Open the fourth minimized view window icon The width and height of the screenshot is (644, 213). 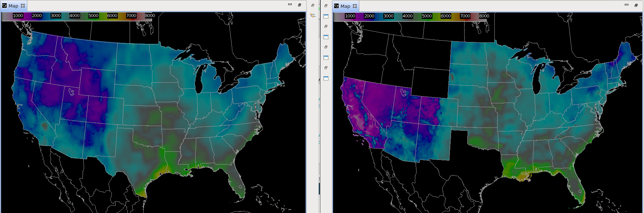tap(326, 78)
